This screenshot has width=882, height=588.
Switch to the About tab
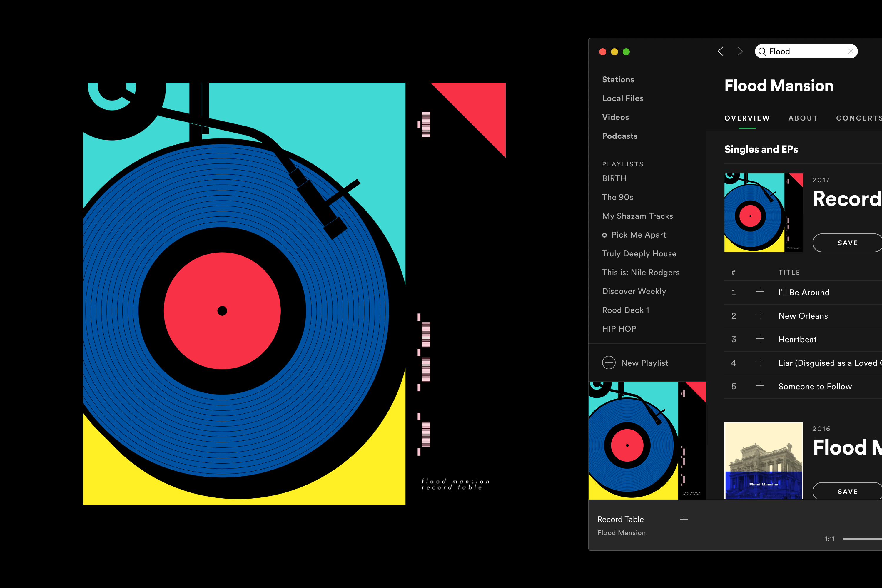[x=803, y=118]
